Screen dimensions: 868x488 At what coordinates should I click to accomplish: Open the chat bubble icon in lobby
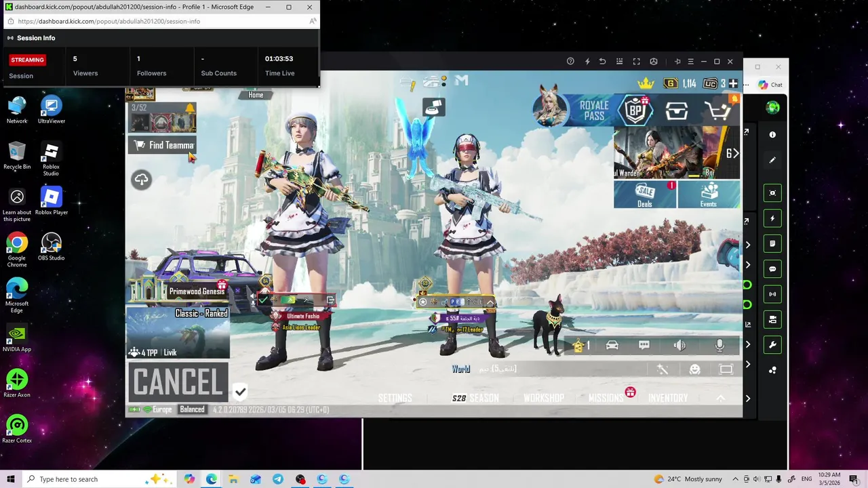pos(644,346)
